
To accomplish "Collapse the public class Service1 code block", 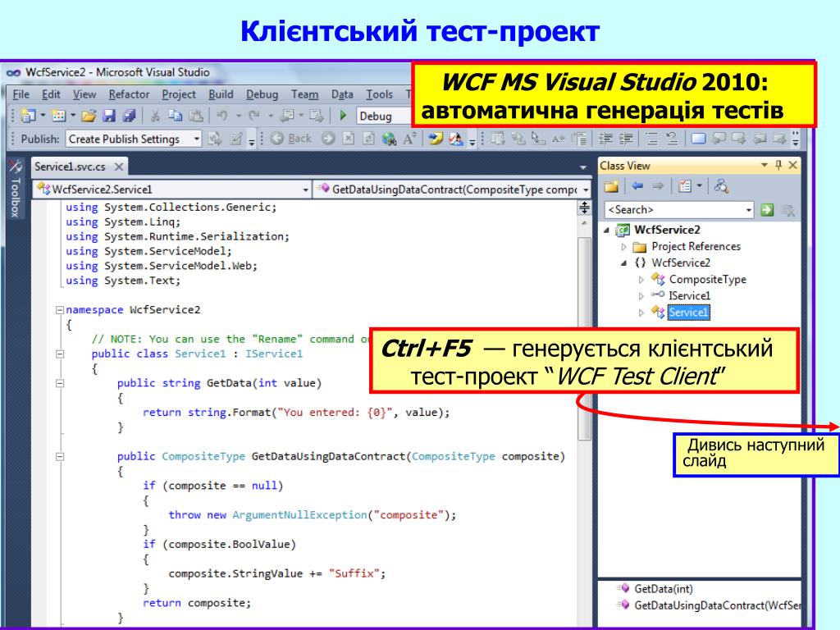I will point(60,354).
